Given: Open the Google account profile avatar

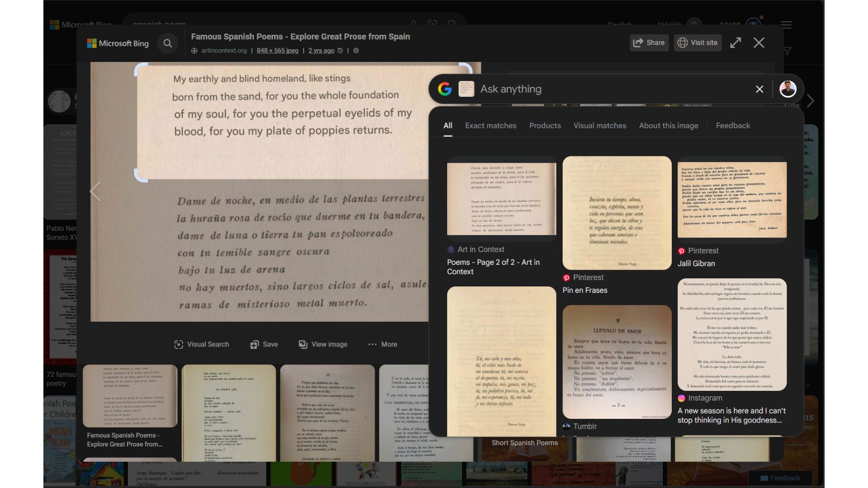Looking at the screenshot, I should coord(788,89).
